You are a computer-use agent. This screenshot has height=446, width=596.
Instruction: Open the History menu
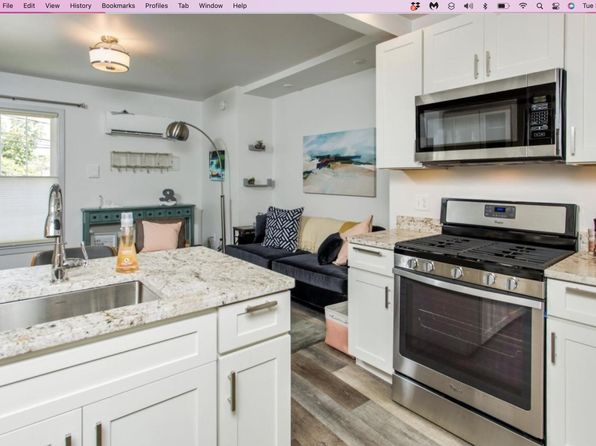81,6
